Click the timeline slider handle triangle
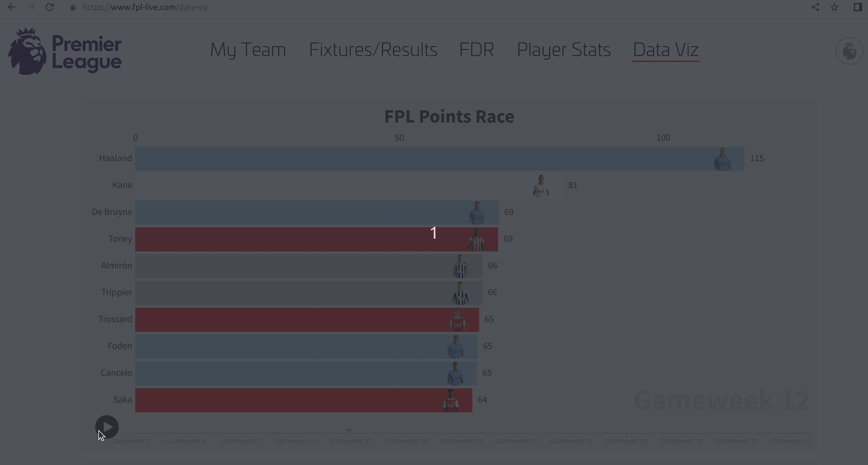This screenshot has width=868, height=465. coord(349,431)
